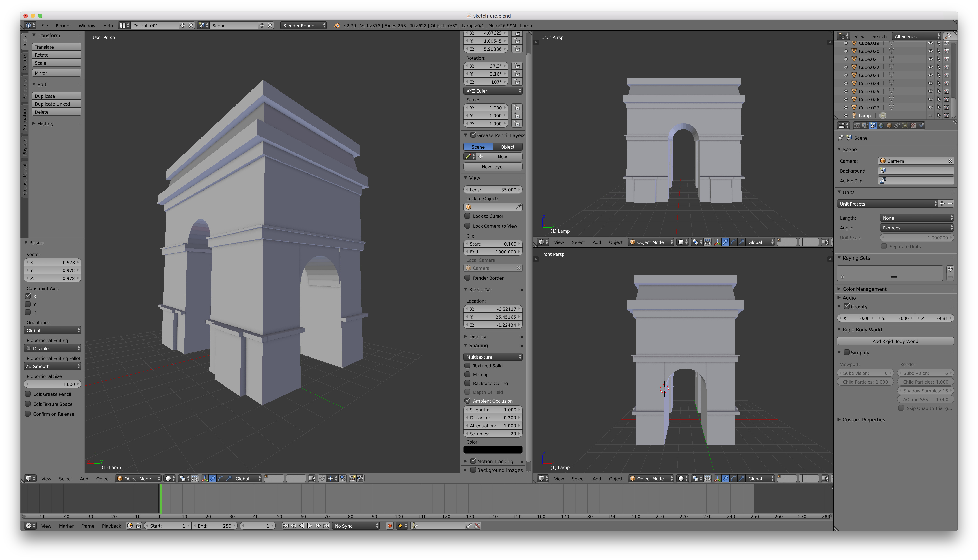Disable Ambient Occlusion checkbox
Image resolution: width=978 pixels, height=560 pixels.
468,400
